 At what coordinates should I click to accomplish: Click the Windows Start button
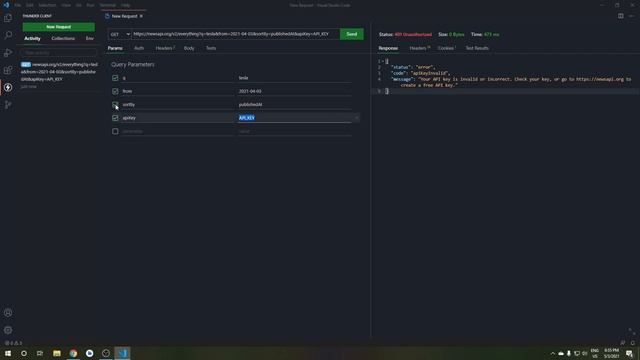[x=8, y=353]
